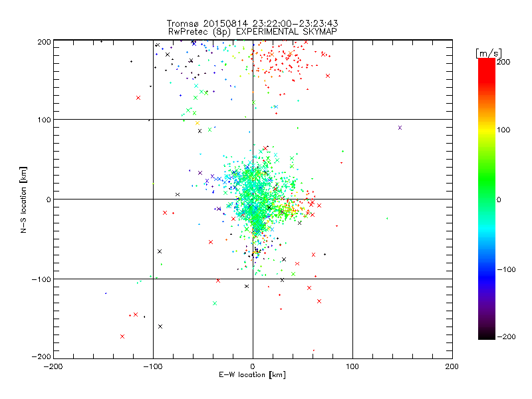Click the 200 tick on the E-W axis
Image resolution: width=532 pixels, height=399 pixels.
452,366
